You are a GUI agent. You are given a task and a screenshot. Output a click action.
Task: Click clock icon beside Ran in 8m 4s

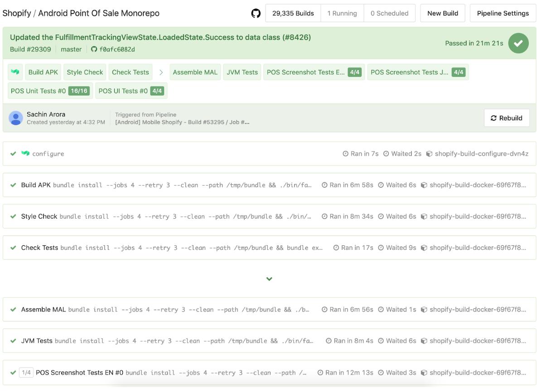(328, 341)
